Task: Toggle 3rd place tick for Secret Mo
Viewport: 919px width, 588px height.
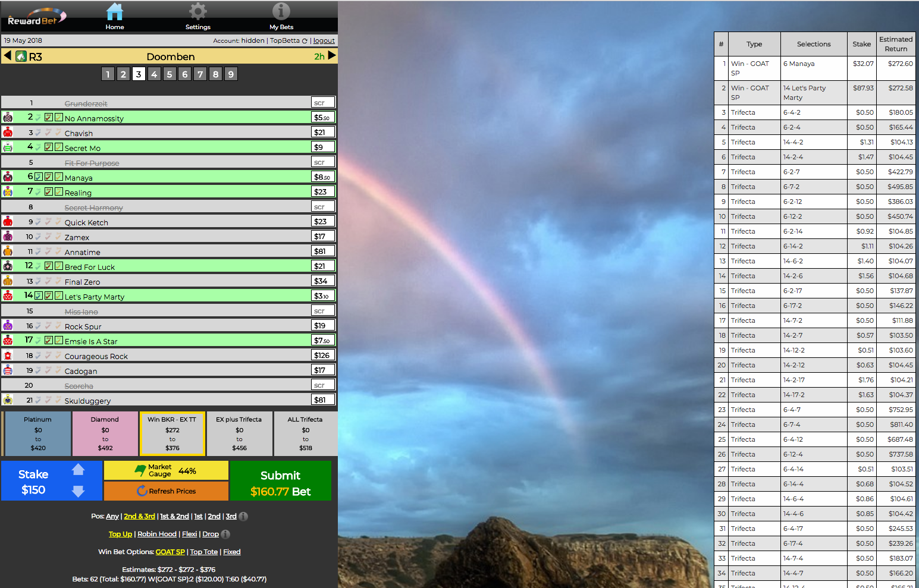Action: (59, 147)
